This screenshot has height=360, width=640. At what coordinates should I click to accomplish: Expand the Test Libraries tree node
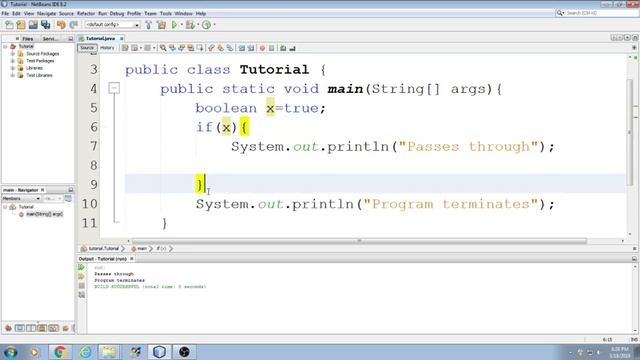(x=13, y=76)
